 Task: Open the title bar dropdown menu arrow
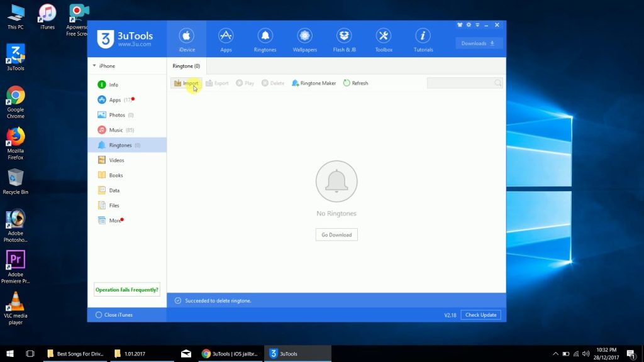click(477, 25)
